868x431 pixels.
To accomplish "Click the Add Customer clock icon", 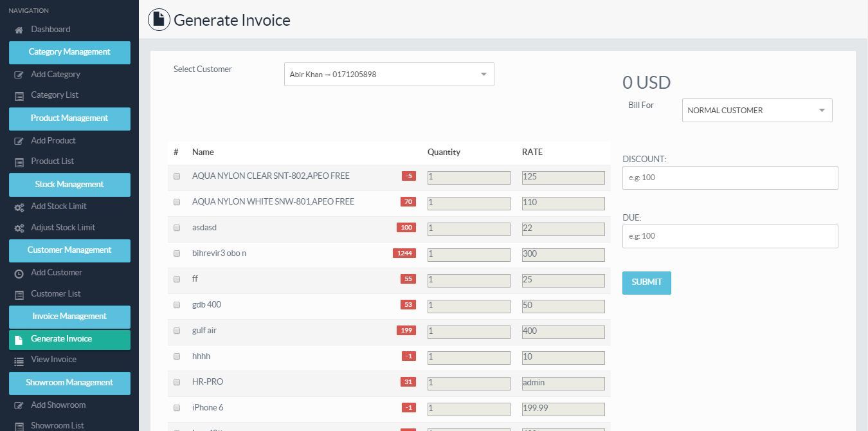I will pyautogui.click(x=19, y=273).
